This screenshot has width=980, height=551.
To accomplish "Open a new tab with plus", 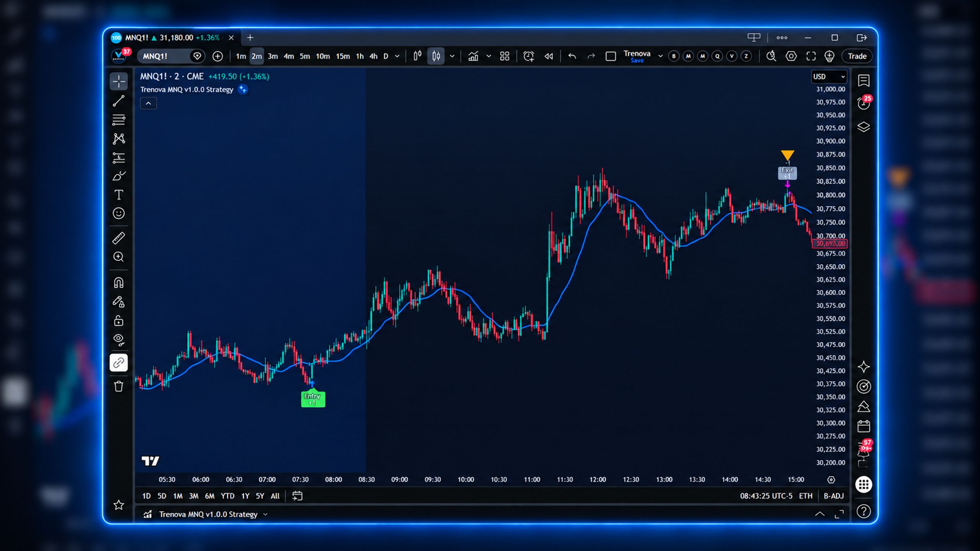I will tap(250, 37).
